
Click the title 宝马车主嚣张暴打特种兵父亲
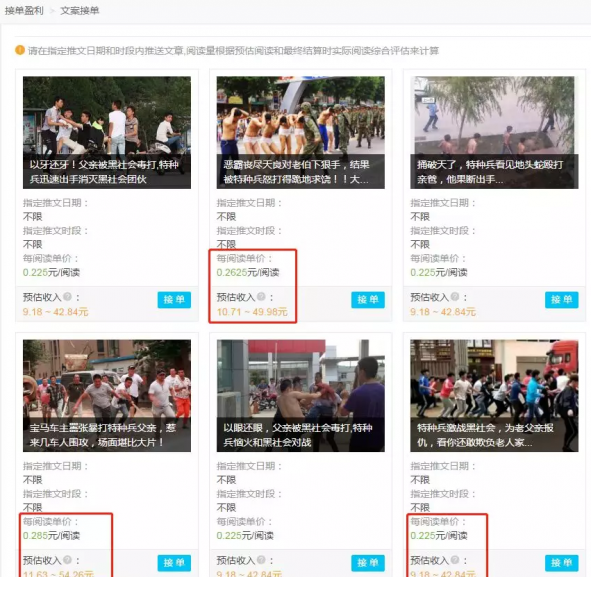point(103,435)
